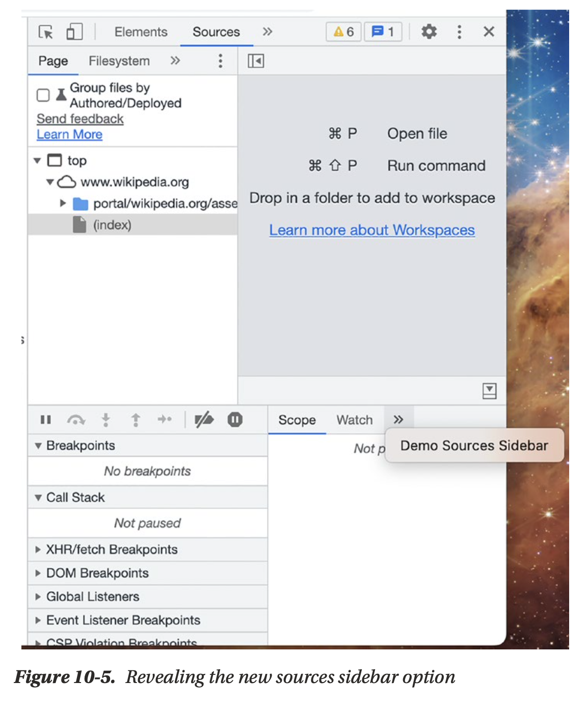Open the Learn more about Workspaces link

pos(372,230)
